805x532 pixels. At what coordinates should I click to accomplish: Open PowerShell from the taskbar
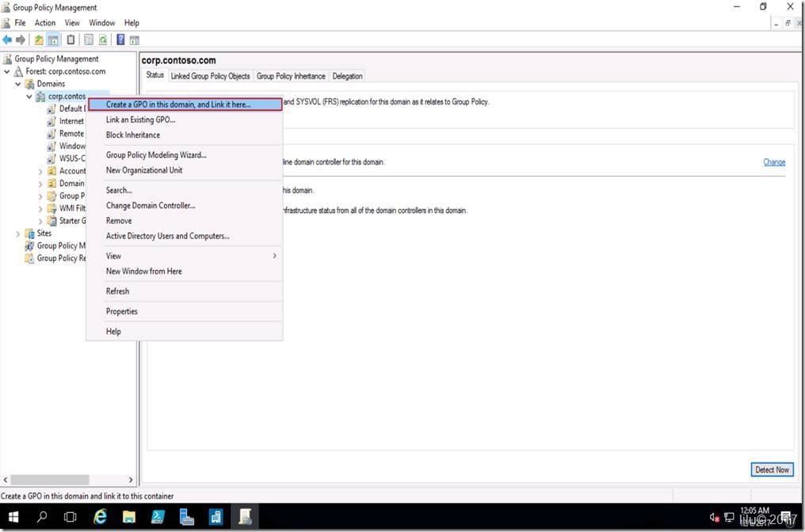[x=158, y=517]
